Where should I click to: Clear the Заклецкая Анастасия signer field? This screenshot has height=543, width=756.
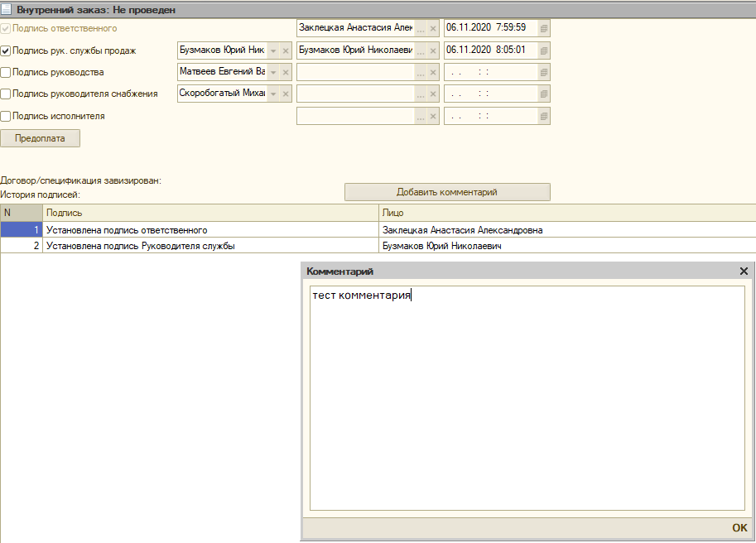(433, 28)
